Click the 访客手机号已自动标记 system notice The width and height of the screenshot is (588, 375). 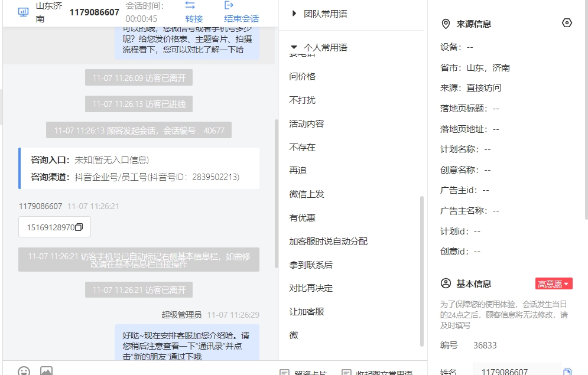[x=139, y=260]
